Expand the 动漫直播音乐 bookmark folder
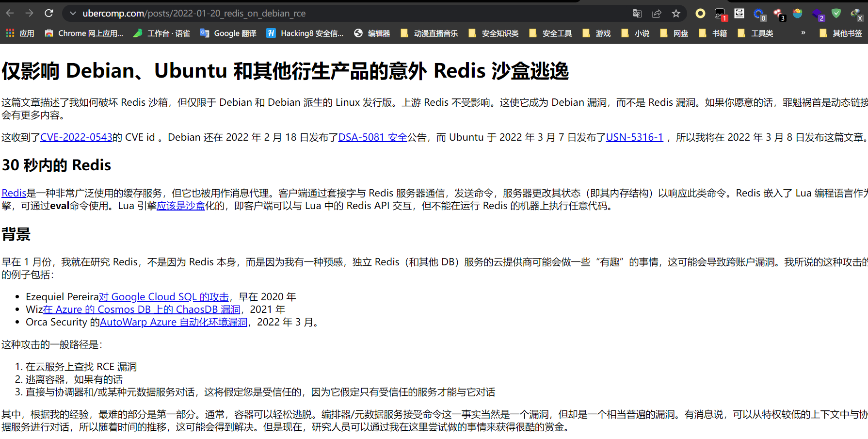Viewport: 868px width, 439px height. pyautogui.click(x=429, y=33)
